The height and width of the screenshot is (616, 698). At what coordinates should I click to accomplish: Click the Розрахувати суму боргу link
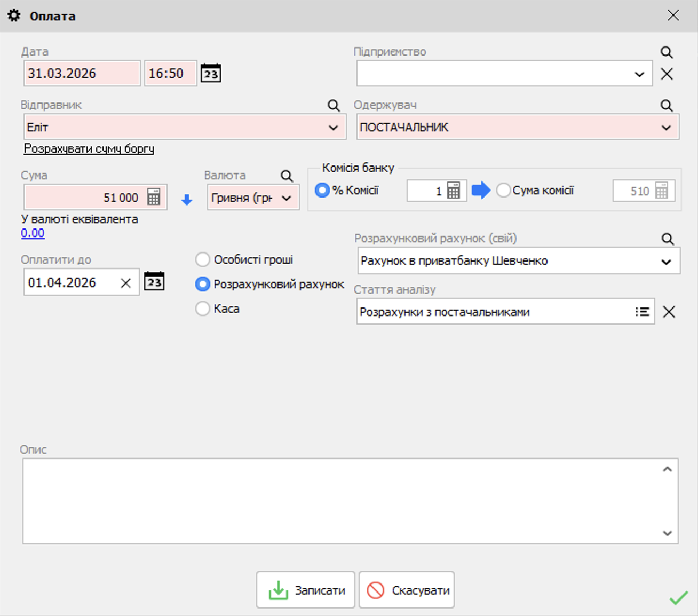click(x=89, y=149)
